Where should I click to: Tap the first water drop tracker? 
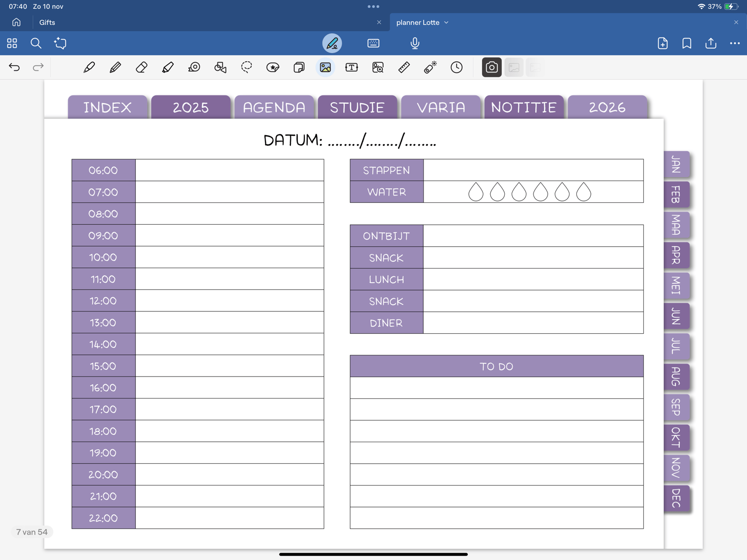(476, 192)
